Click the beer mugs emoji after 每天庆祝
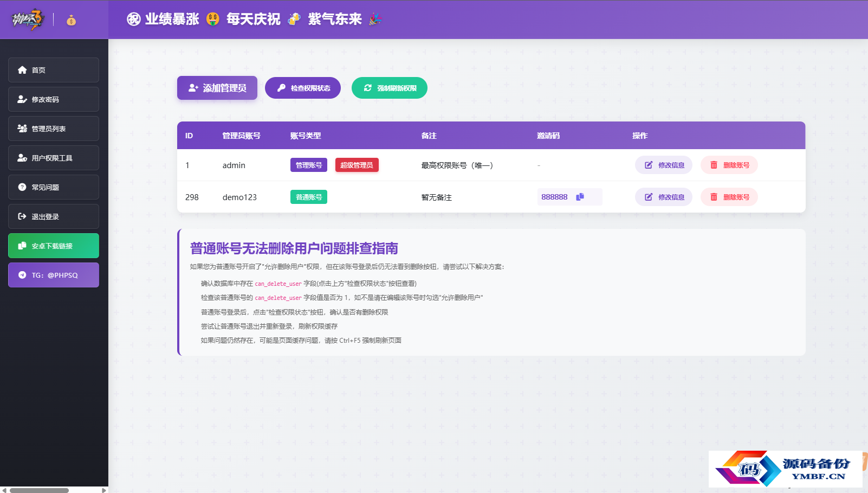This screenshot has height=493, width=868. [x=294, y=19]
